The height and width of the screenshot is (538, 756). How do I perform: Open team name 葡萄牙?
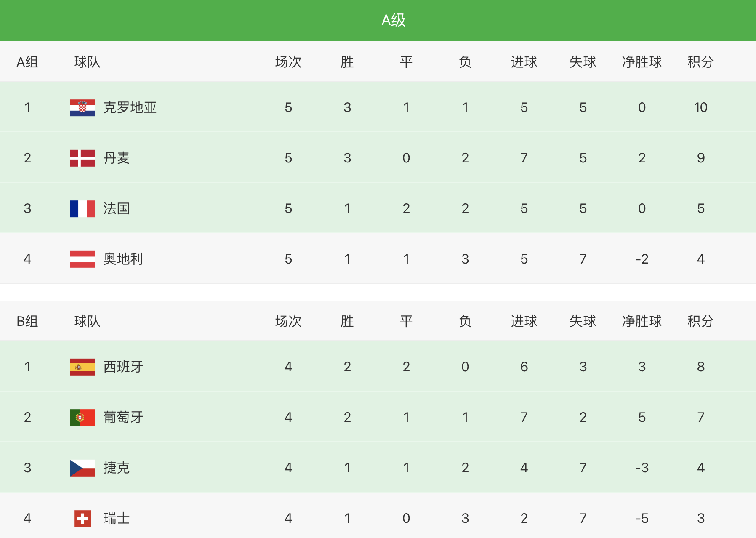click(123, 418)
